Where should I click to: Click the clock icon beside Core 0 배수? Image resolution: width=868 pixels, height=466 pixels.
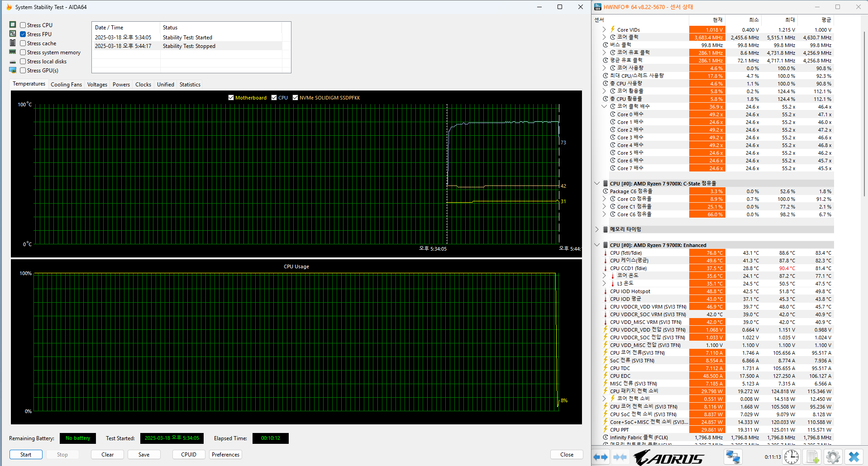pos(613,114)
